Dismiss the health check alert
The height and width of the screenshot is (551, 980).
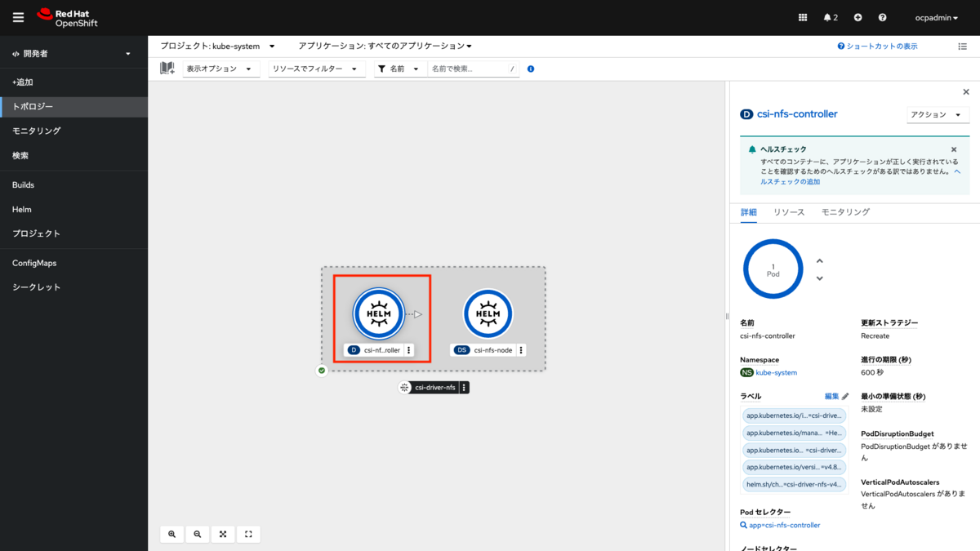pos(954,149)
